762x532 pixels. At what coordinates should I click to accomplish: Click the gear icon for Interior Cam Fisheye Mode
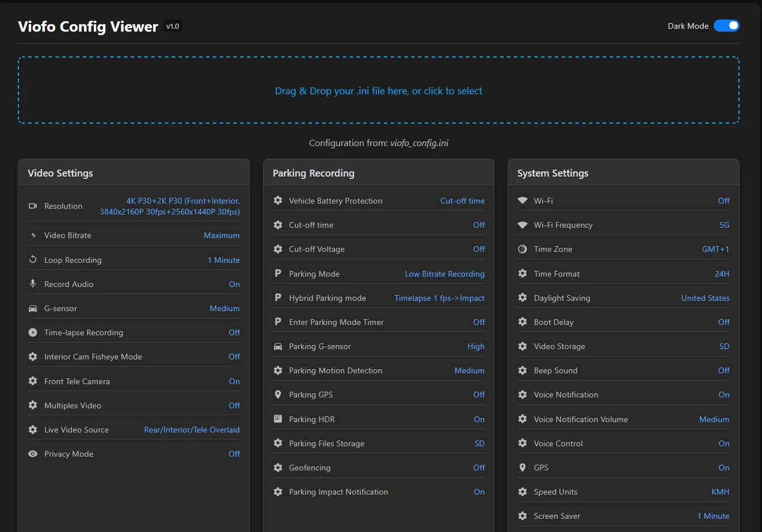[x=33, y=357]
